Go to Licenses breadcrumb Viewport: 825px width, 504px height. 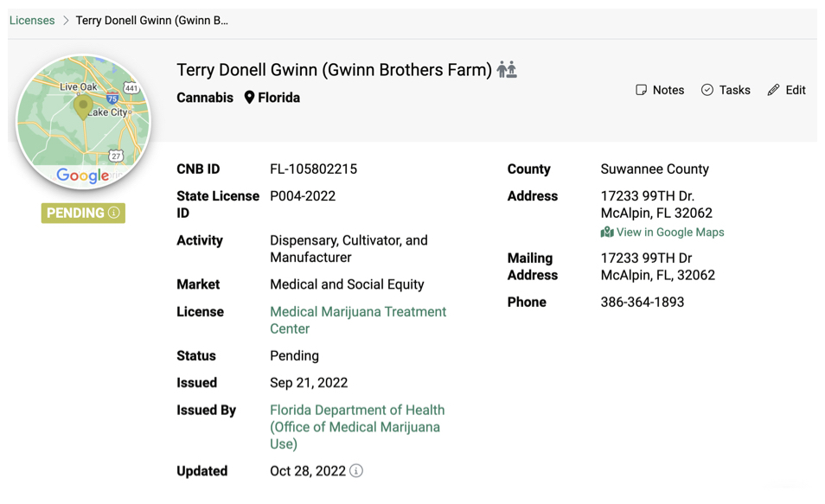[32, 21]
